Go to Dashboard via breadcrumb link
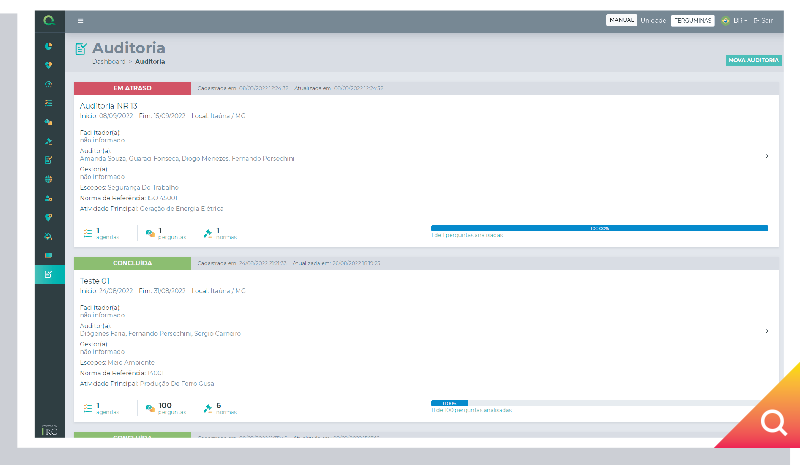This screenshot has height=465, width=800. tap(110, 62)
